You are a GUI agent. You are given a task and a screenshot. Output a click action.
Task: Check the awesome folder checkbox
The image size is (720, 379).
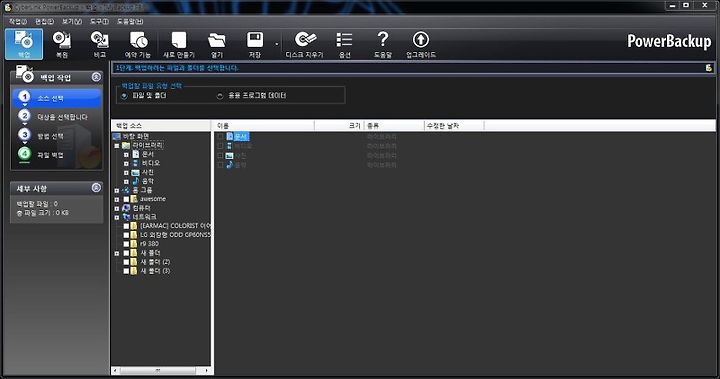[x=126, y=199]
